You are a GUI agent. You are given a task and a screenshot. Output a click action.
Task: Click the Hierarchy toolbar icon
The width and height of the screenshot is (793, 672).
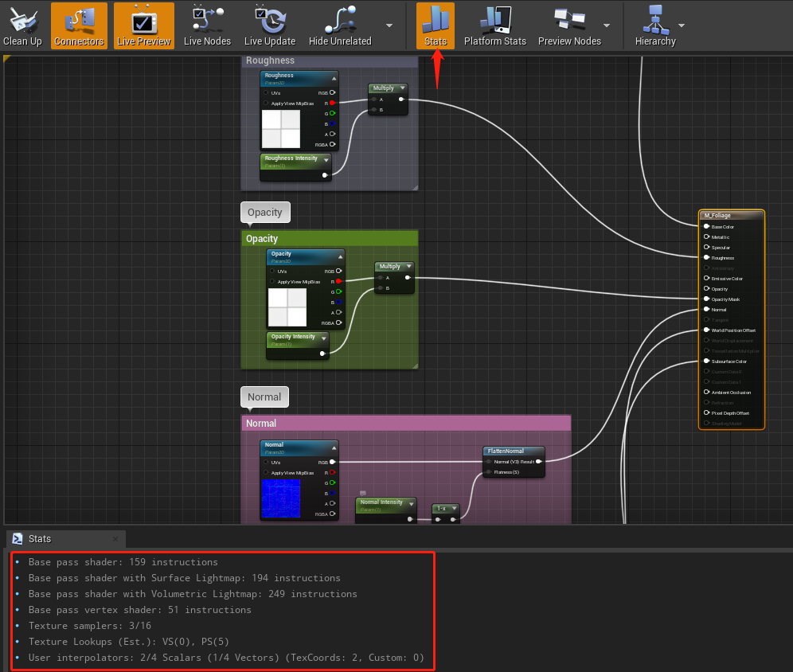coord(655,25)
